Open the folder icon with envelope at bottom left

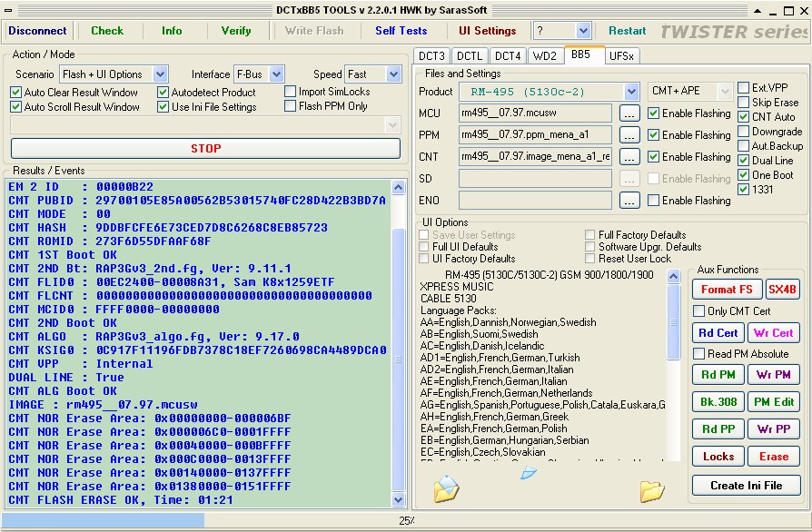pyautogui.click(x=446, y=488)
